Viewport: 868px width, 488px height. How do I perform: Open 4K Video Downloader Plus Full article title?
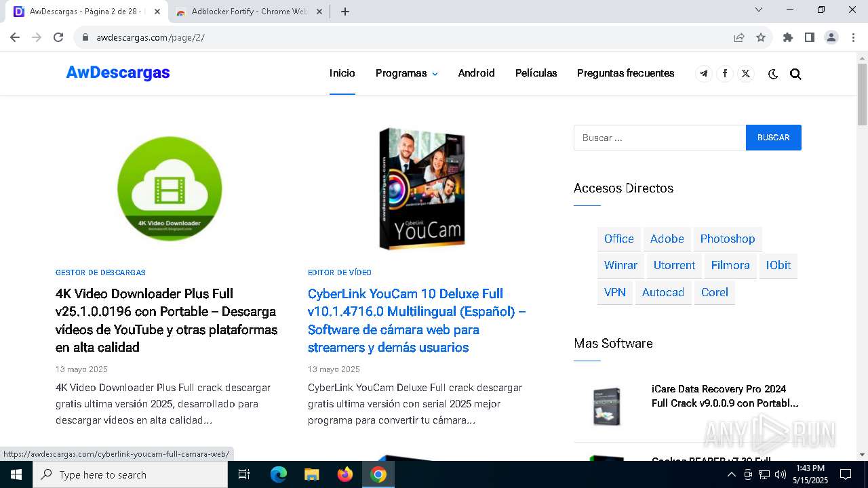(x=167, y=321)
